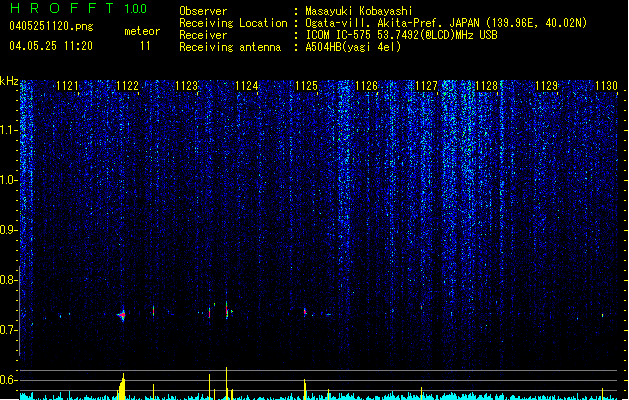Click the 1128 time marker
The height and width of the screenshot is (400, 629).
tap(487, 86)
